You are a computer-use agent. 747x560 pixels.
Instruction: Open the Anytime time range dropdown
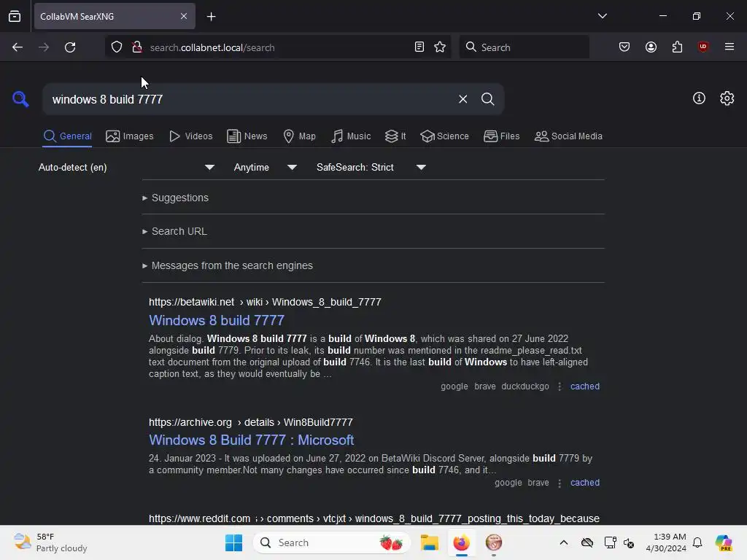[265, 168]
